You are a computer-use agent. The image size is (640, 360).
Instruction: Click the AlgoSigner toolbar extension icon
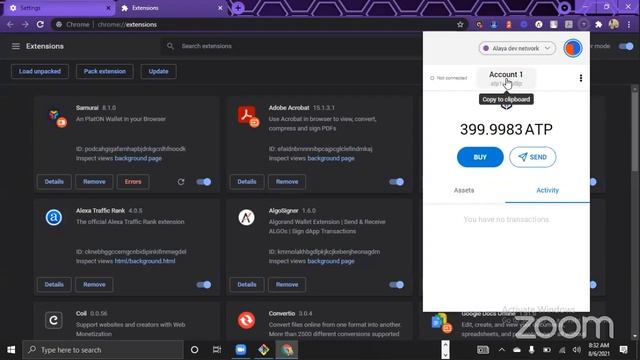coord(539,24)
